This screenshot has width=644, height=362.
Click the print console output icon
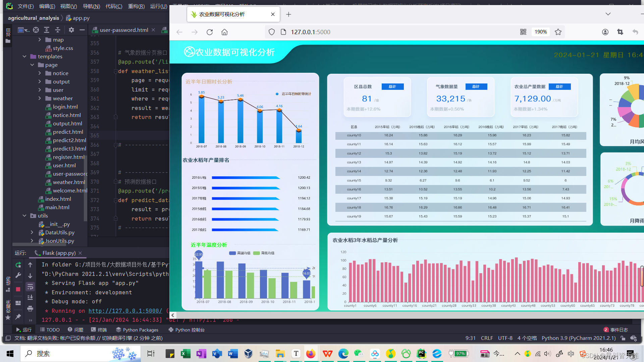(x=30, y=308)
